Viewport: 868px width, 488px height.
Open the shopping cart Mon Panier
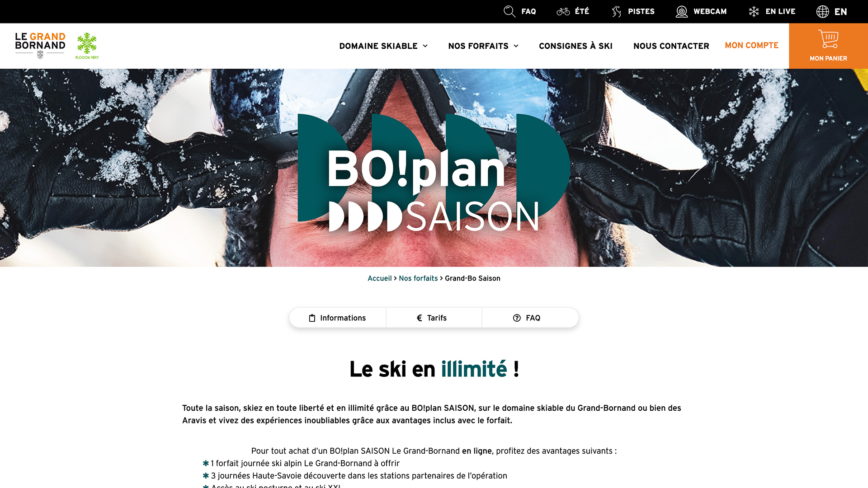click(828, 46)
